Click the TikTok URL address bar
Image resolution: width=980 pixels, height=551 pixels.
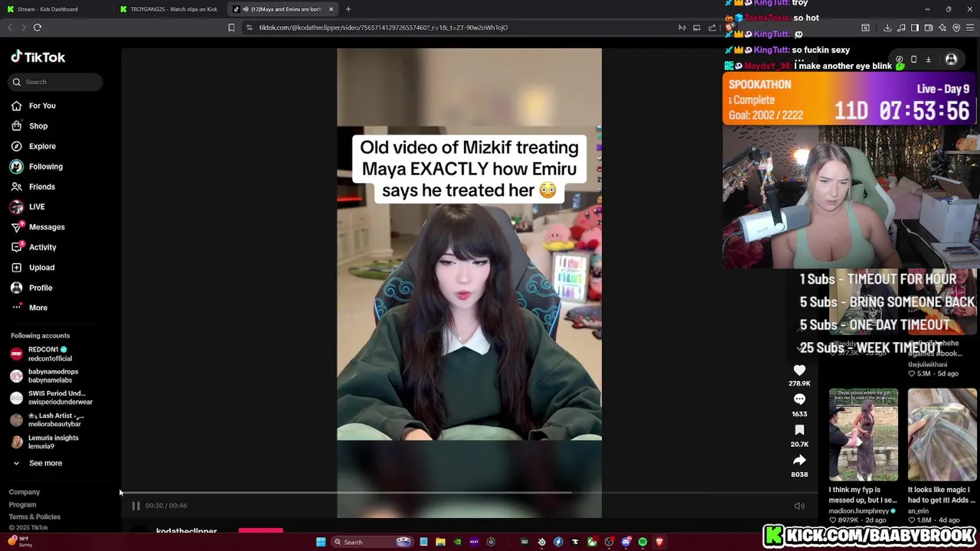459,28
